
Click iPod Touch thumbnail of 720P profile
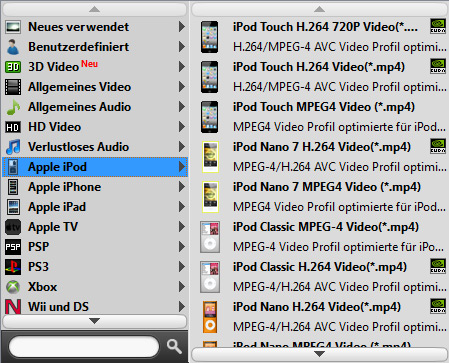pos(210,37)
